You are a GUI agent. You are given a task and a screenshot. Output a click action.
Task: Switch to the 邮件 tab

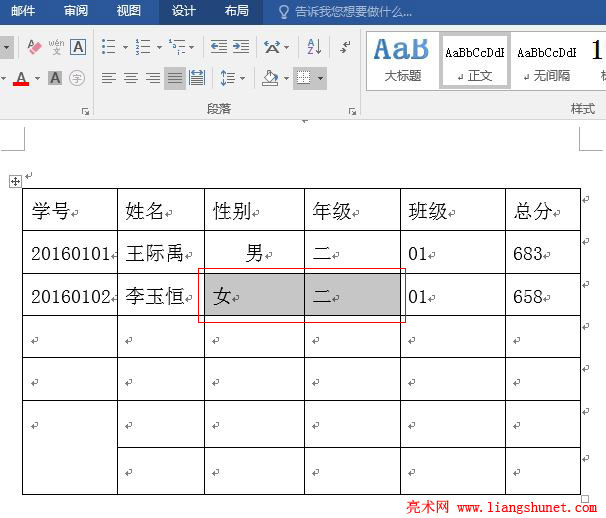click(x=23, y=11)
